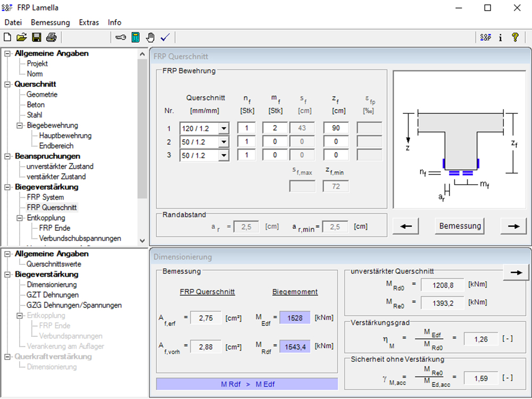Screen dimensions: 532x399
Task: Collapse the Entkopplung node in upper tree
Action: click(x=20, y=218)
